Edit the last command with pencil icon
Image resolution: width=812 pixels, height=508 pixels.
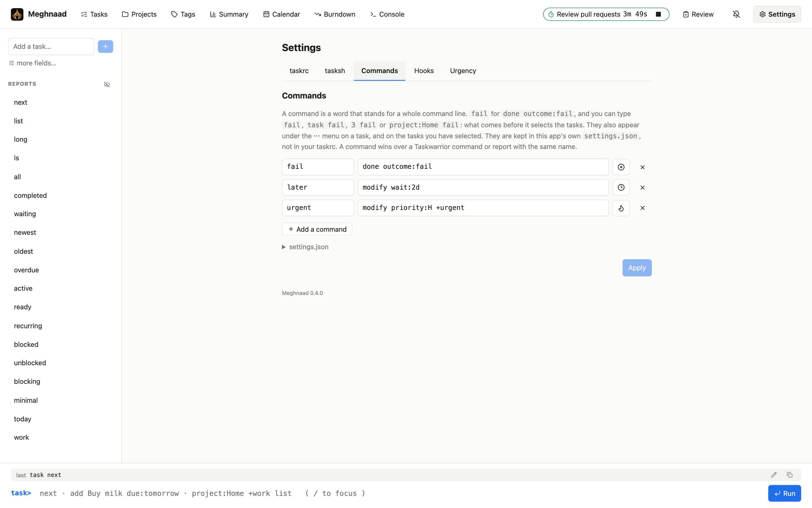pos(774,475)
